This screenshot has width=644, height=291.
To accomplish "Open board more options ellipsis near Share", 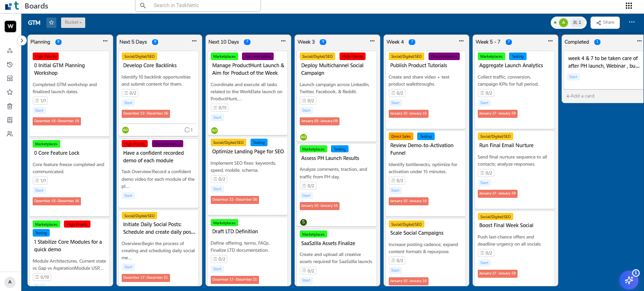I will (632, 22).
